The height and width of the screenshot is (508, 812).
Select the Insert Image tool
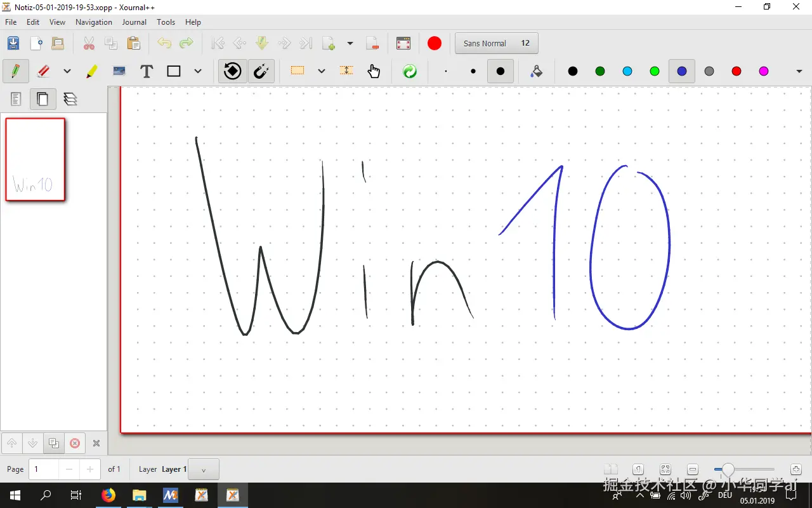coord(119,71)
